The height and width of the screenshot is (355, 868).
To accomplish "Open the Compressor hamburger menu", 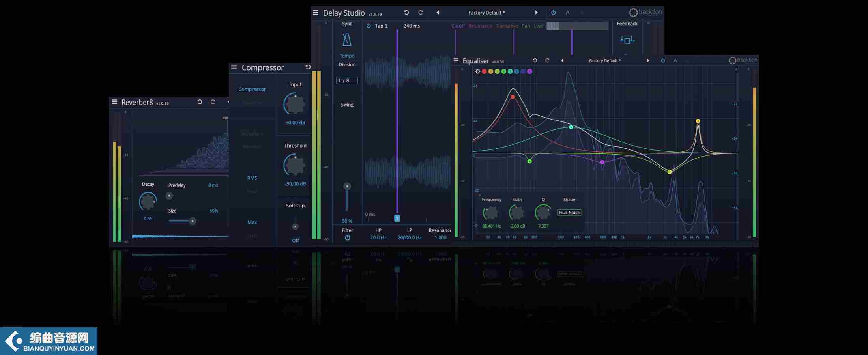I will pyautogui.click(x=234, y=67).
